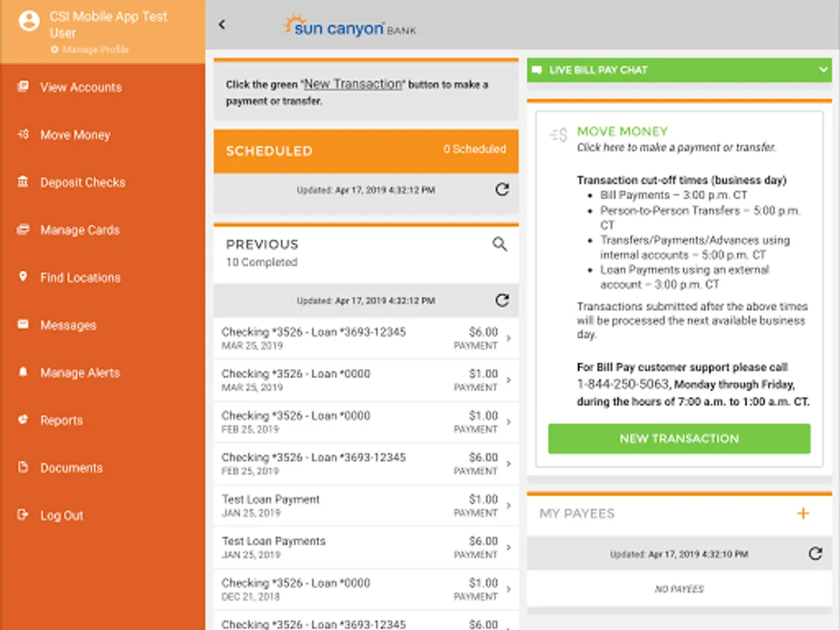Click the Move Money dollar icon in panel

point(559,136)
